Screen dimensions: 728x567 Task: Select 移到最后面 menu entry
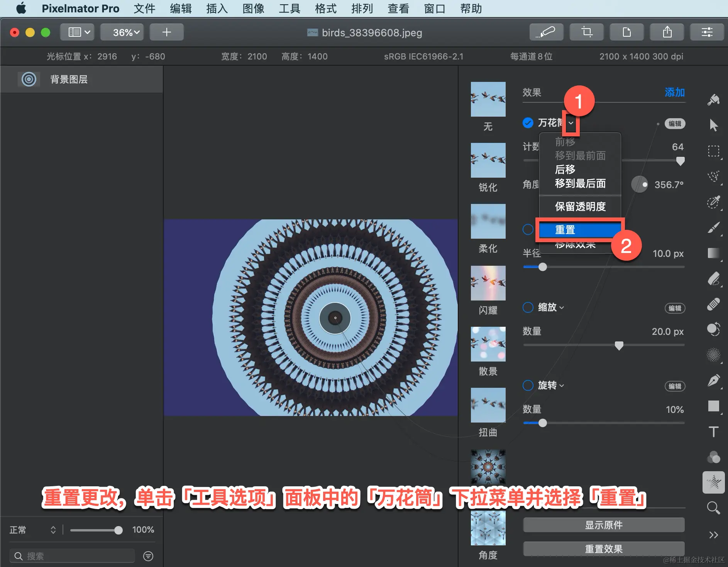coord(580,183)
